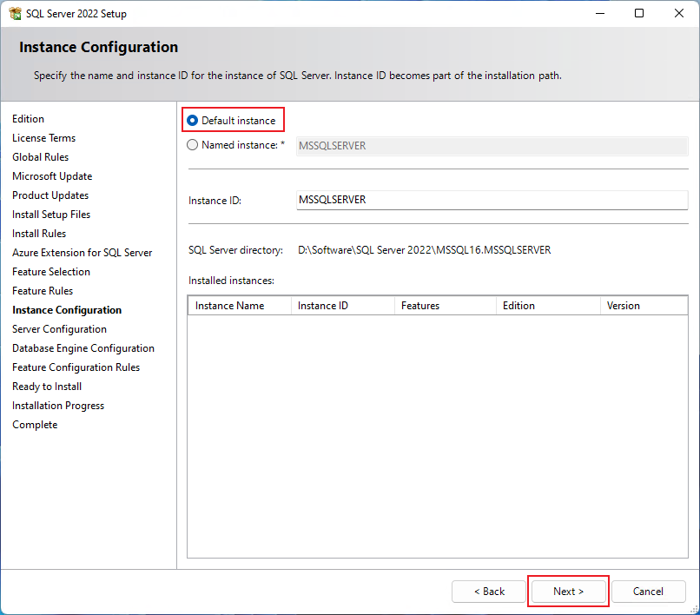Viewport: 700px width, 615px height.
Task: Click the Installed instances label
Action: tap(231, 281)
